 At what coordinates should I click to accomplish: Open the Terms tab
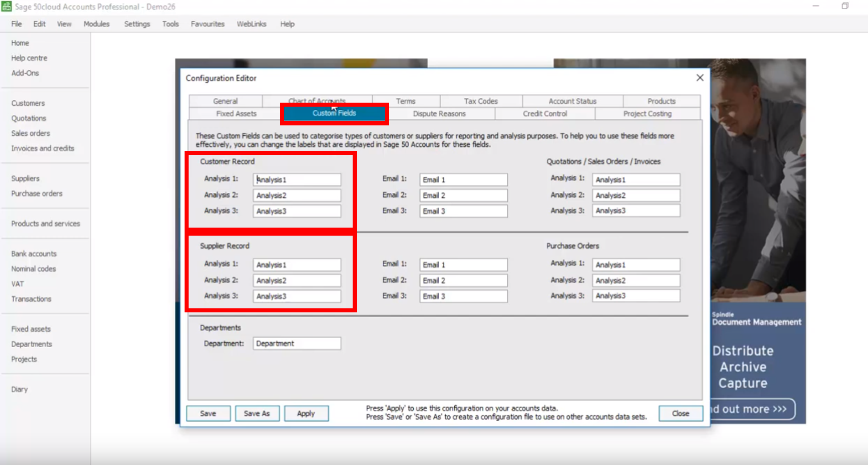pos(406,101)
